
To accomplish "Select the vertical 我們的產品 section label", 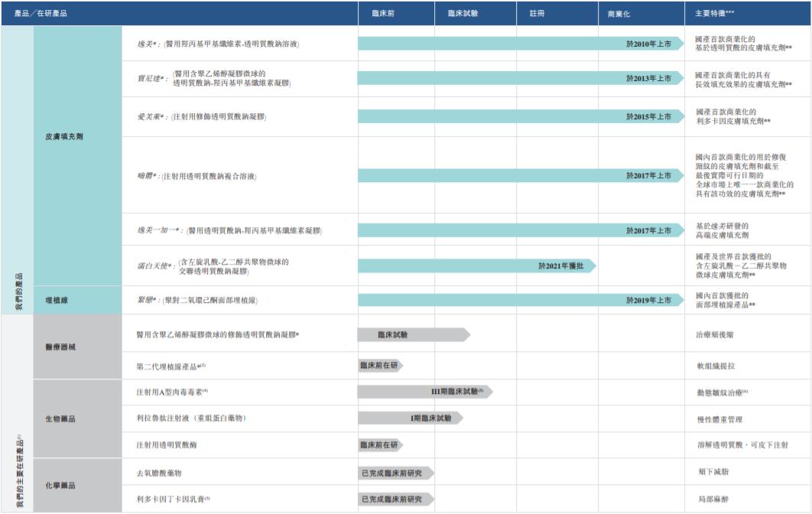I will click(18, 291).
